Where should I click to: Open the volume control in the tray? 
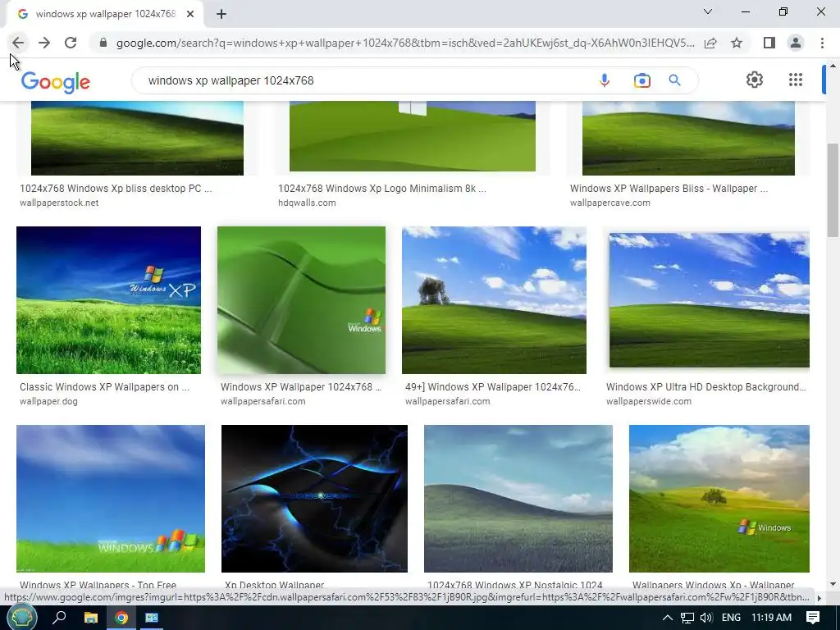(706, 618)
